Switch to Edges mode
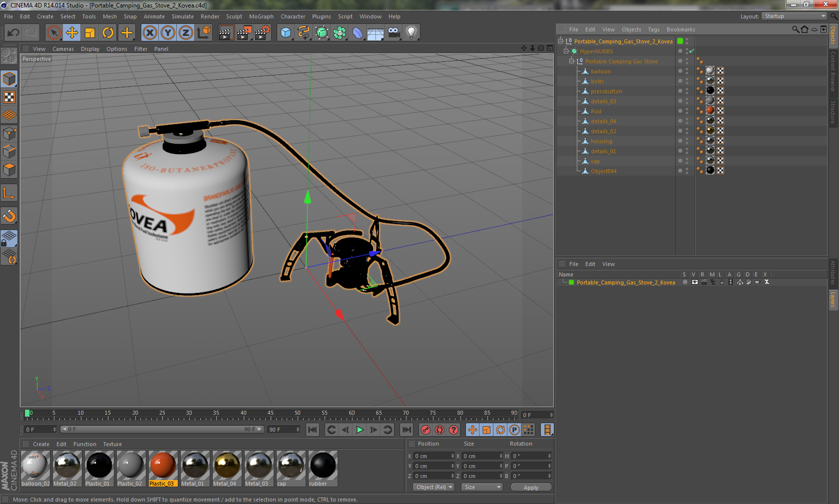This screenshot has width=839, height=504. click(9, 151)
